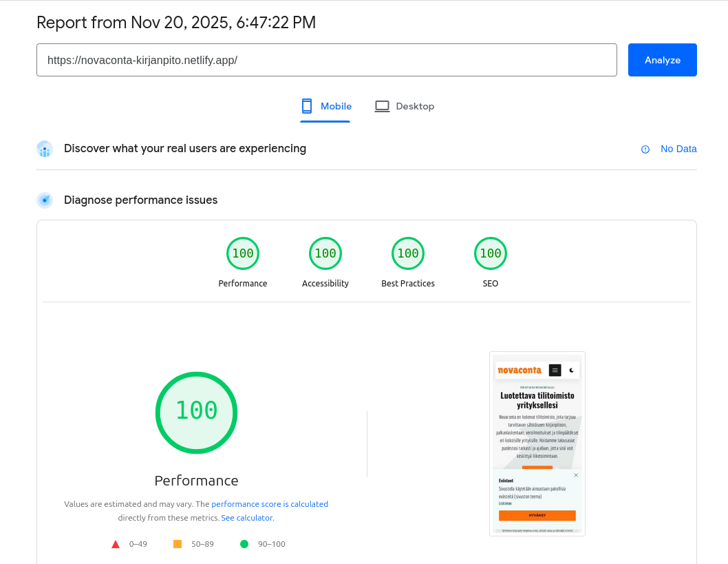Click the green circle 90–100 legend marker
The image size is (728, 564).
pos(244,544)
